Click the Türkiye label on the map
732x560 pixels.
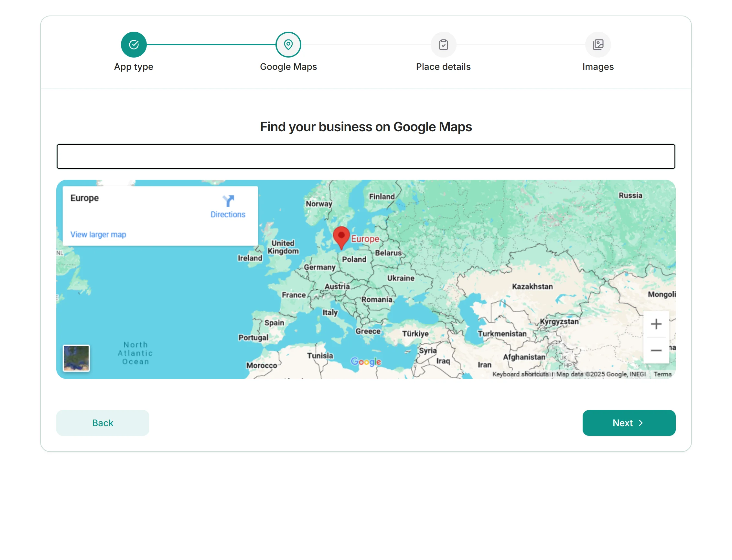(415, 333)
